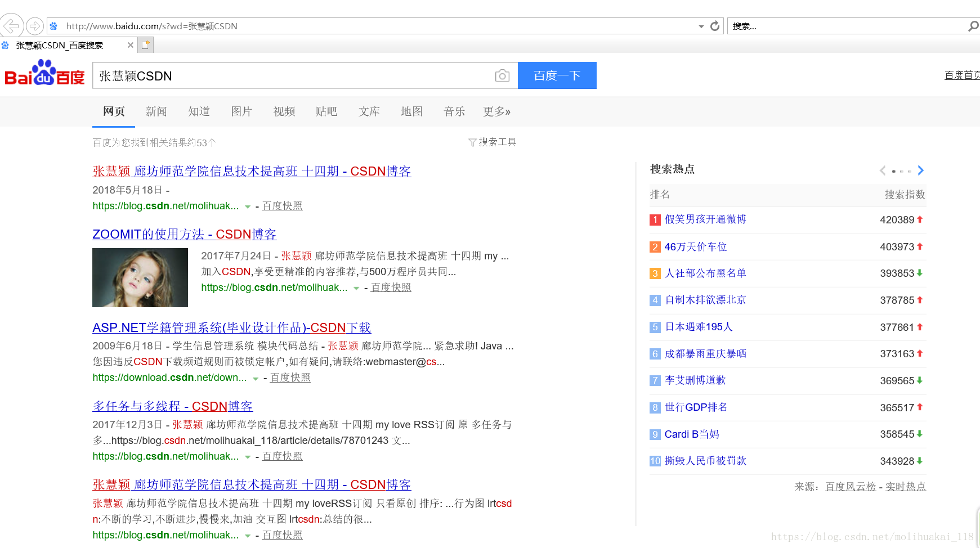
Task: Close the 张慧颖CSDN_百度搜索 tab
Action: [x=131, y=45]
